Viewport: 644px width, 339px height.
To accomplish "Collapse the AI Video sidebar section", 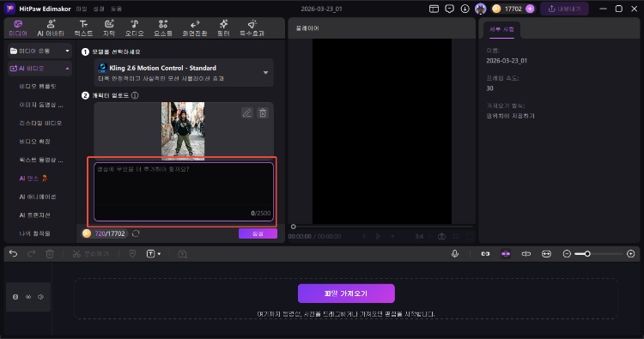I will pos(39,69).
